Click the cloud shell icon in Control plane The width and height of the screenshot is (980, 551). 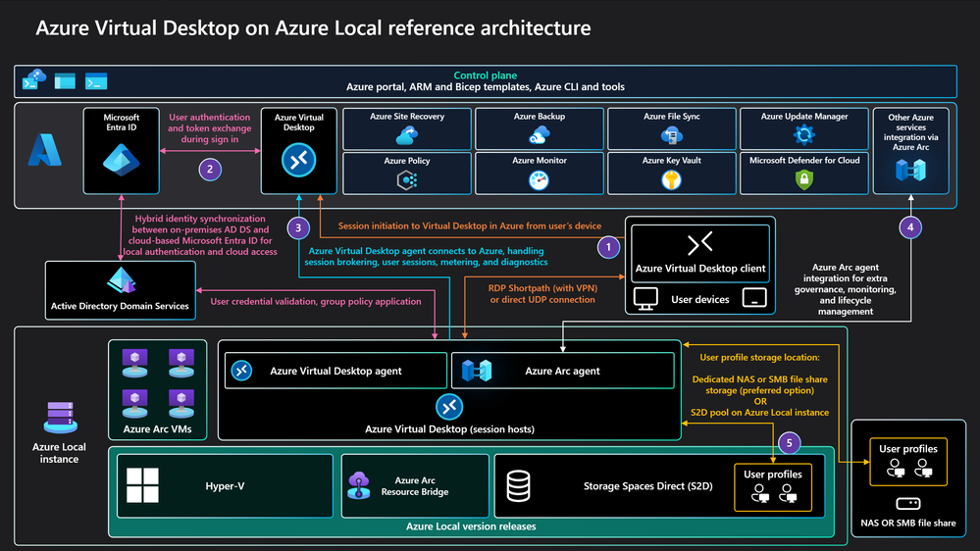pos(33,80)
